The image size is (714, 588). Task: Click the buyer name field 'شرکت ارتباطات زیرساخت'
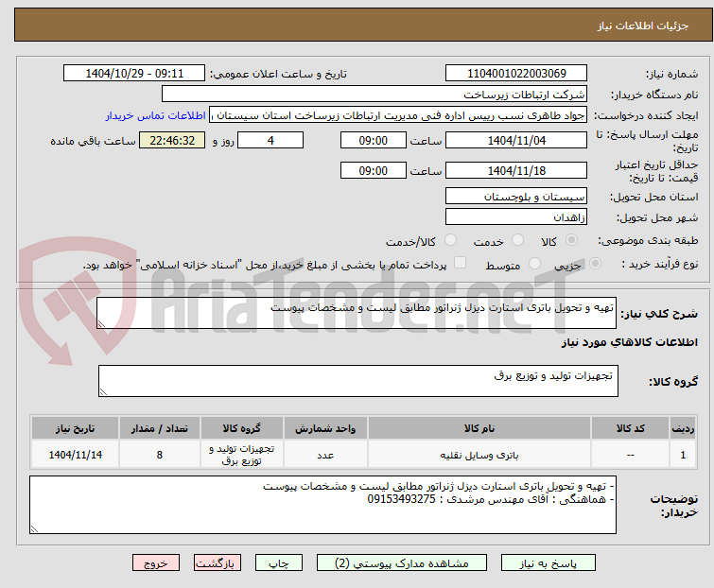coord(374,95)
